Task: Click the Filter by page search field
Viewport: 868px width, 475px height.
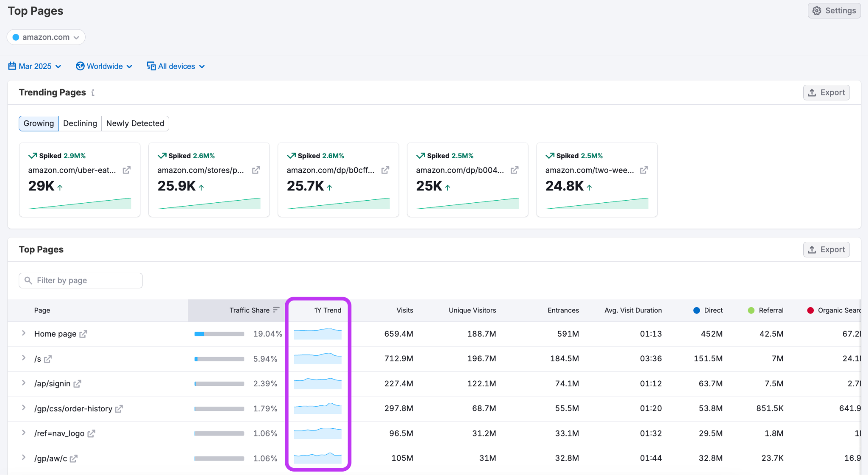Action: tap(80, 280)
